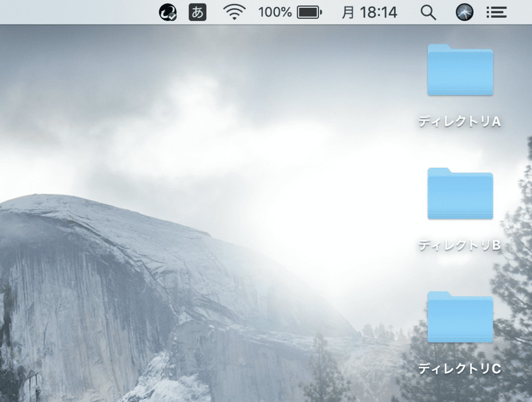Open Spotlight search magnifying glass
This screenshot has width=532, height=402.
click(428, 12)
